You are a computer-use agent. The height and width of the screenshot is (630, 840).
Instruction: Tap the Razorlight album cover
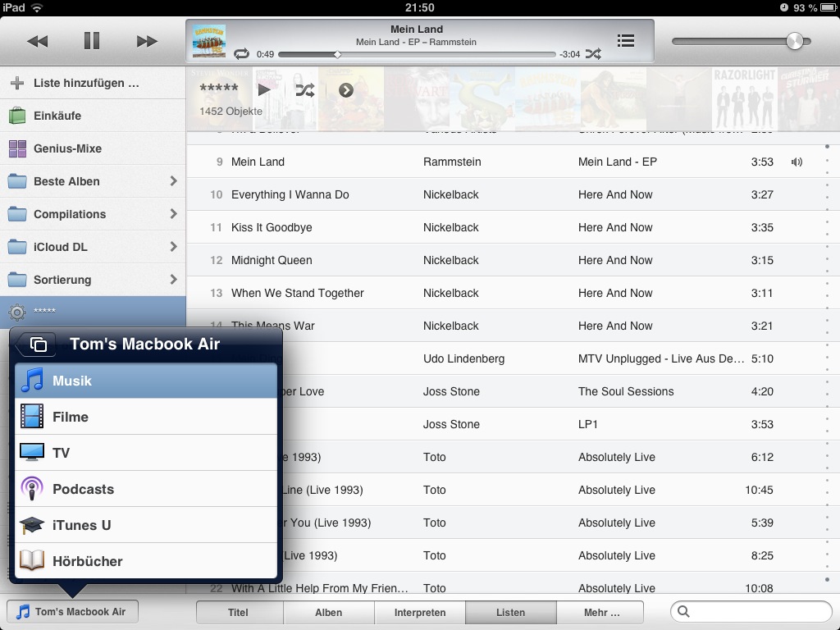(x=744, y=98)
